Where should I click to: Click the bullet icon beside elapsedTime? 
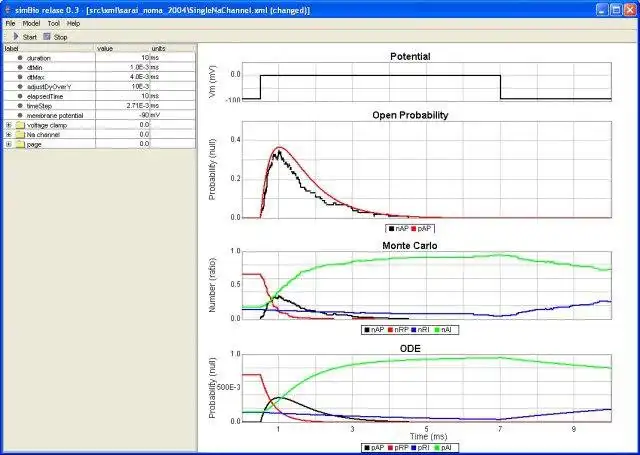[x=20, y=96]
